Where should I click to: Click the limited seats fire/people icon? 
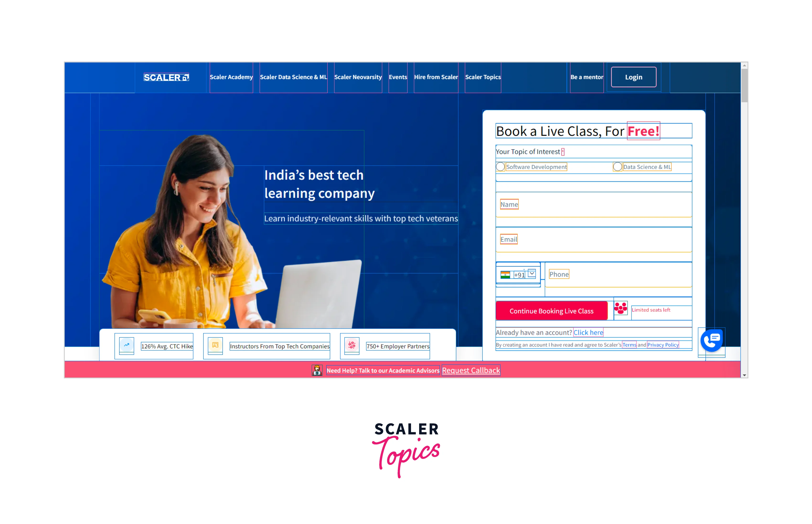[621, 308]
